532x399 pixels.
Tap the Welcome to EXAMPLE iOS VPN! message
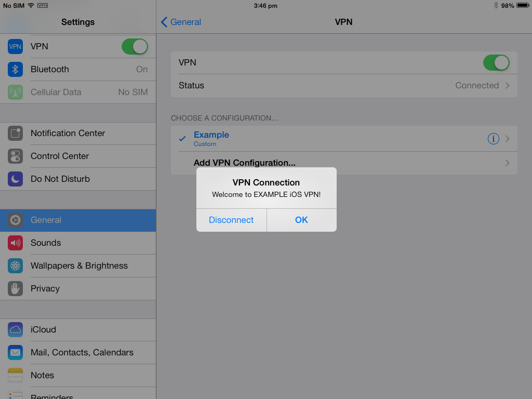[267, 194]
